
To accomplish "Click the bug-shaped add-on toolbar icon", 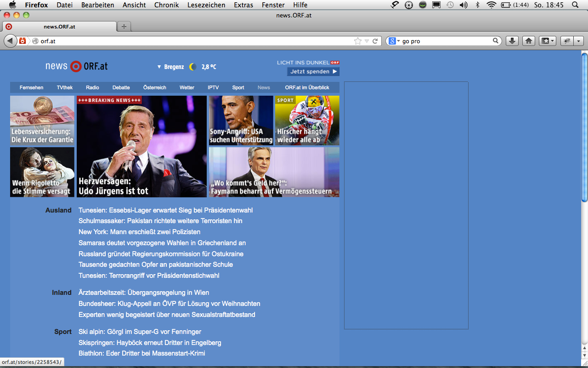I will [x=567, y=41].
